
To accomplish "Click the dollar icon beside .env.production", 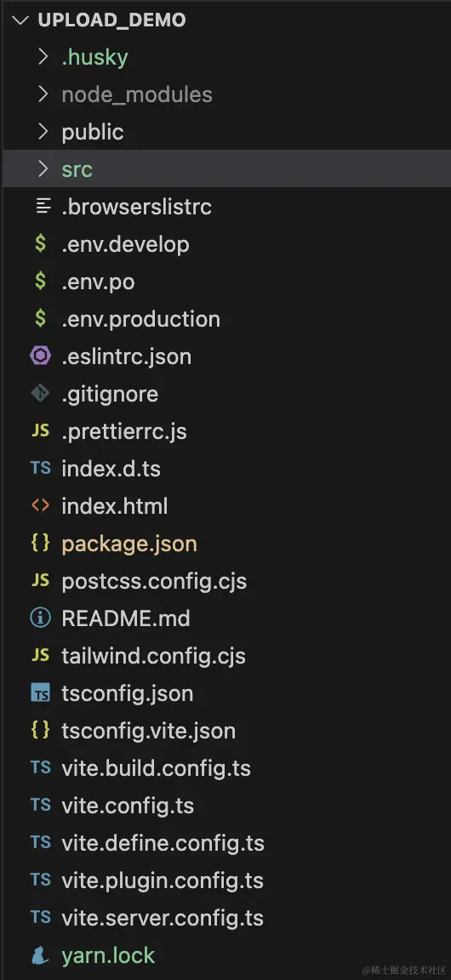I will 40,319.
